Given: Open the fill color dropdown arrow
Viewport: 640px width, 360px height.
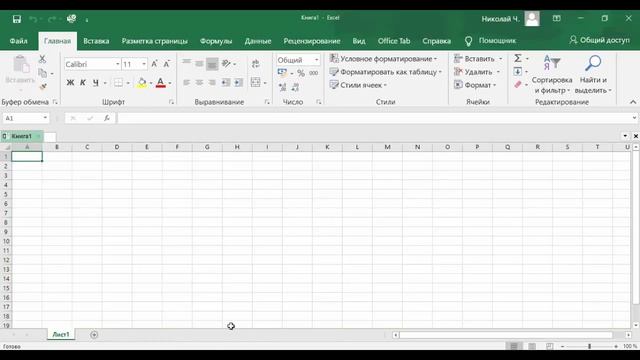Looking at the screenshot, I should coord(151,83).
